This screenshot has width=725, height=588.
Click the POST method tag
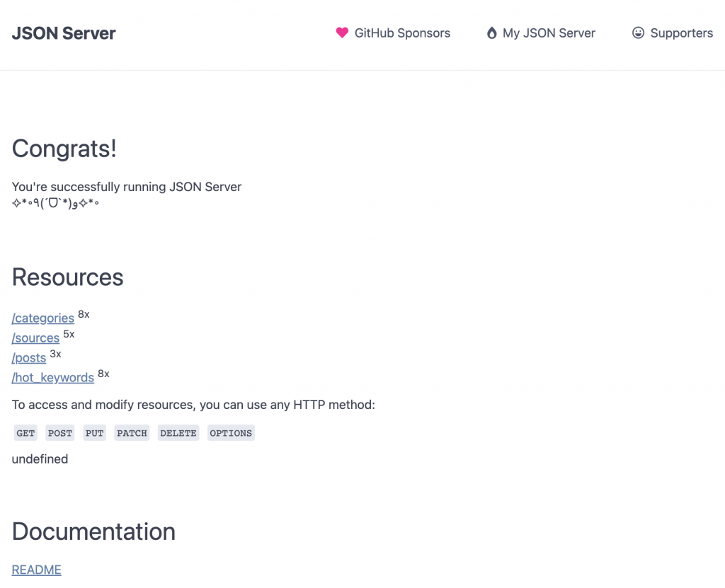60,433
